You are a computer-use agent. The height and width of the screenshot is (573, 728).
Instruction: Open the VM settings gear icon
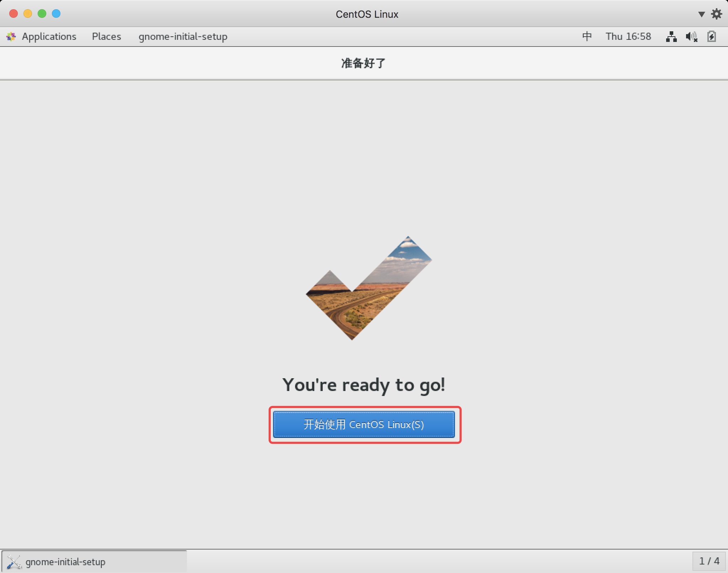716,14
